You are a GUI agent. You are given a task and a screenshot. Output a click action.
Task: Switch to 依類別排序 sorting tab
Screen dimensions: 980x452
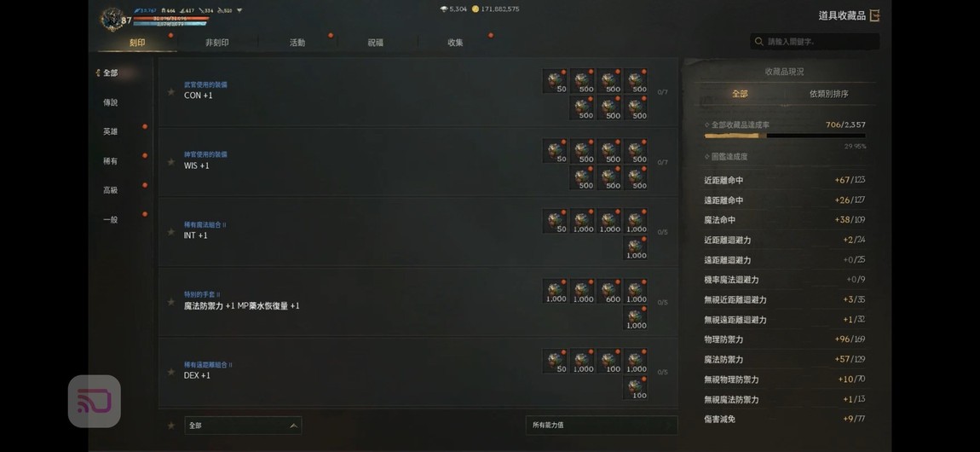[x=829, y=94]
